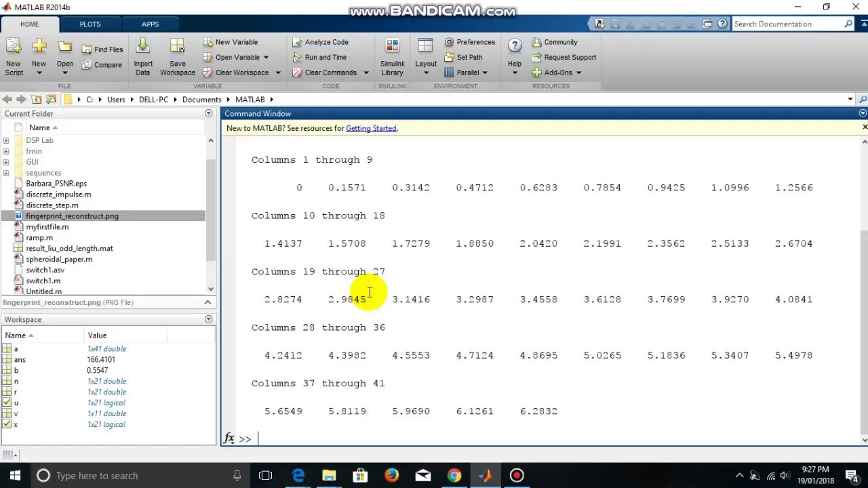Click Run and Time
This screenshot has width=868, height=488.
pos(319,58)
